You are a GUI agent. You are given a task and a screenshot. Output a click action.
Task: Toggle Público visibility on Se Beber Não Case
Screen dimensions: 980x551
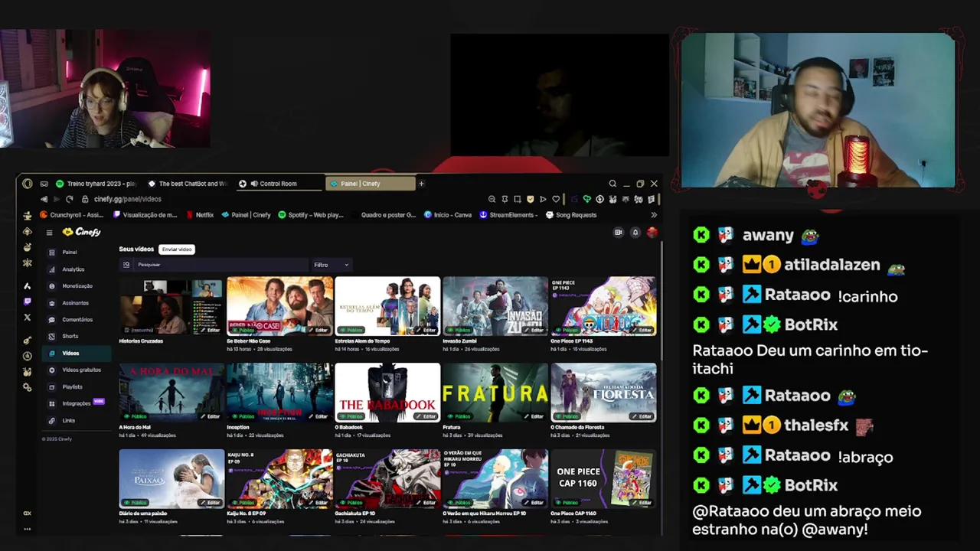(x=243, y=331)
